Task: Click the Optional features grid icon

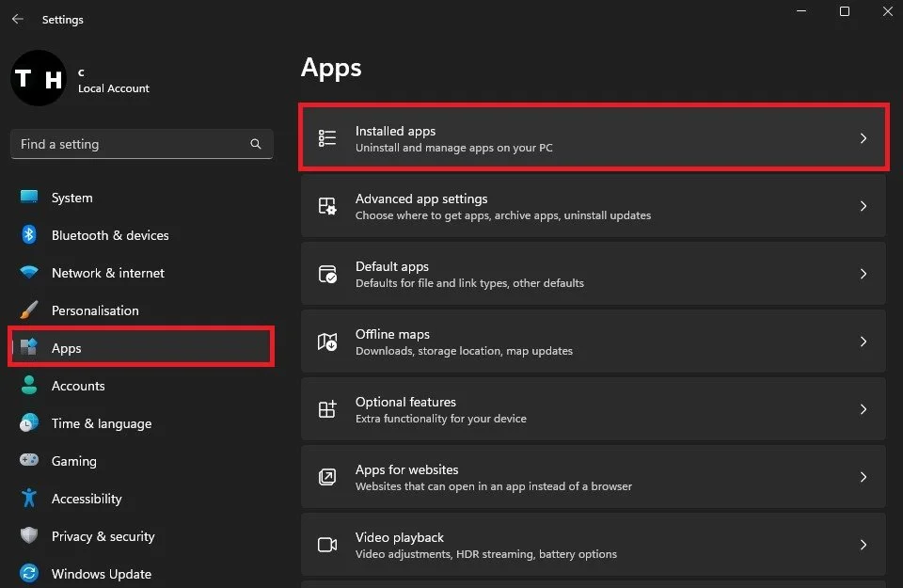Action: (x=327, y=409)
